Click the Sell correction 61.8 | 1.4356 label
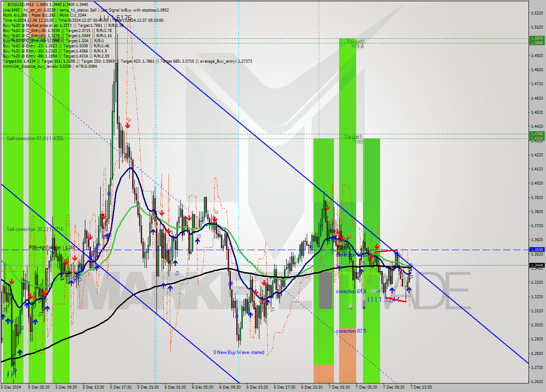The height and width of the screenshot is (392, 546). 35,138
